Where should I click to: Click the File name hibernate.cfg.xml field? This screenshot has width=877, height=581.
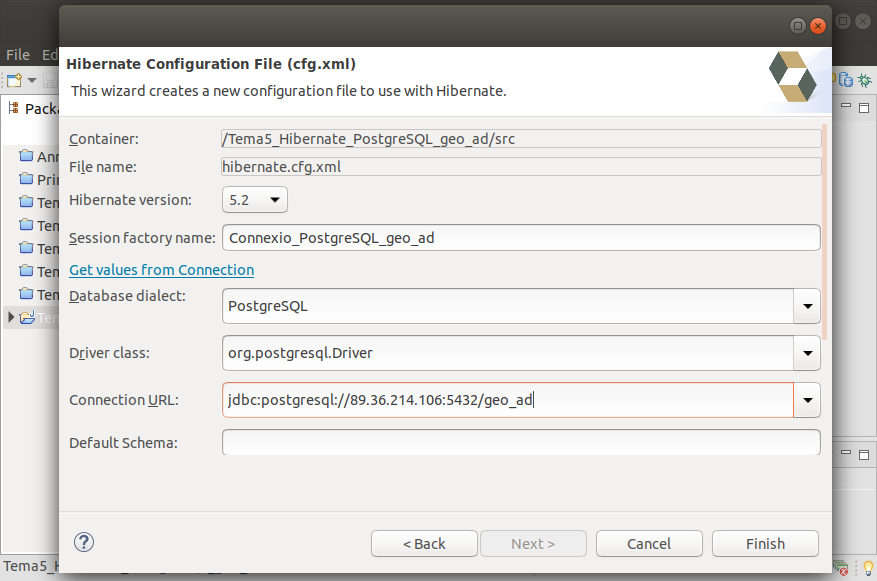[521, 167]
